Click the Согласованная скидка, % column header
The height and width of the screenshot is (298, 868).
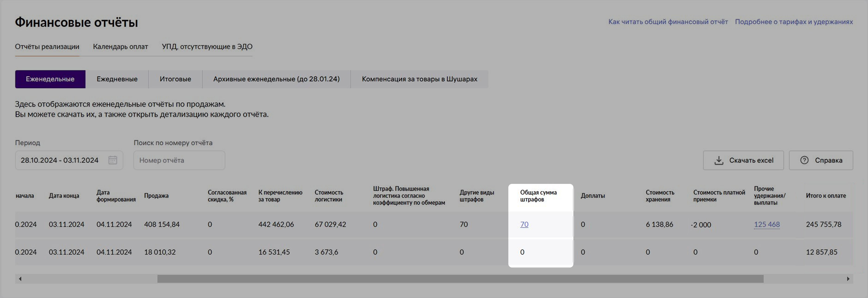(227, 196)
